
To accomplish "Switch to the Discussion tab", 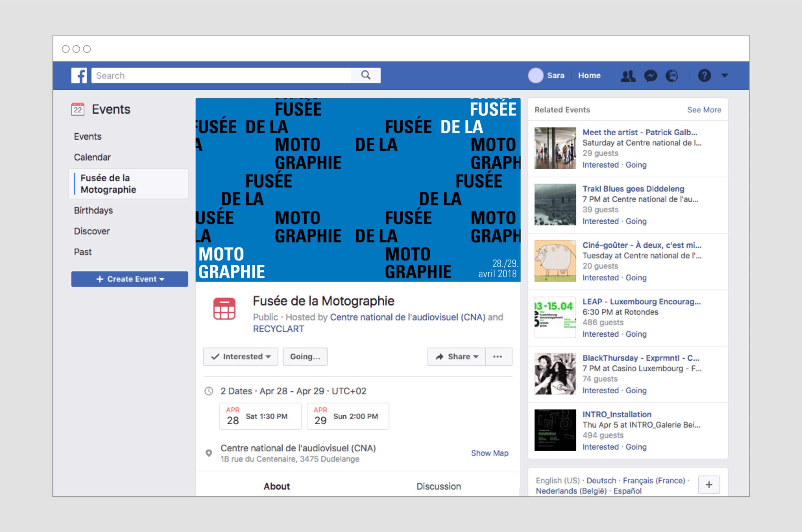I will pyautogui.click(x=439, y=486).
